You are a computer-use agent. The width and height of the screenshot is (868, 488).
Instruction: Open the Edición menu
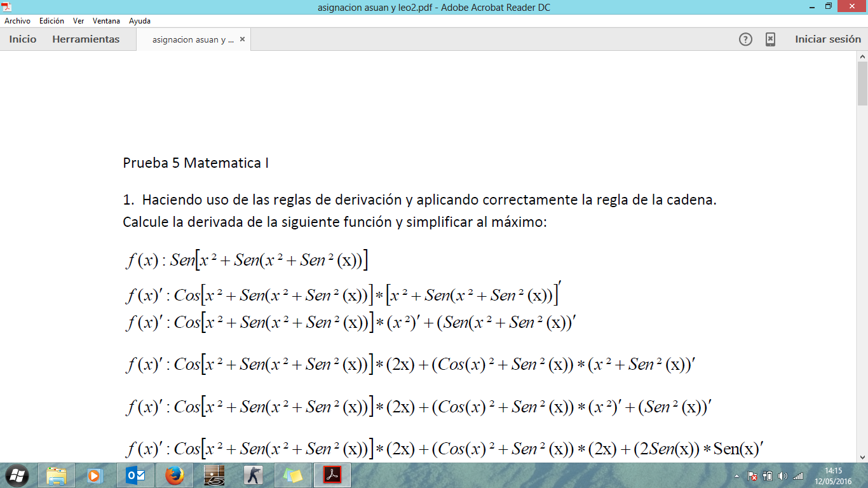pos(51,21)
